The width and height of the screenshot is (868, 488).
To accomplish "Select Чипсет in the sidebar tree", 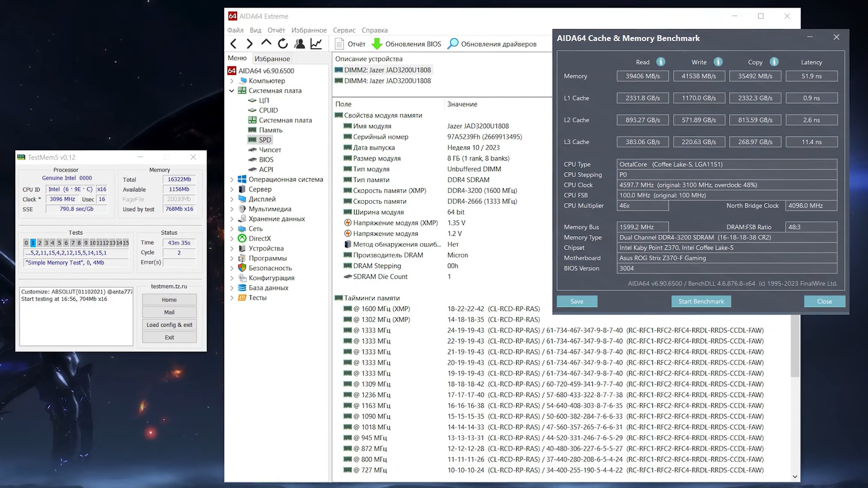I will 270,150.
